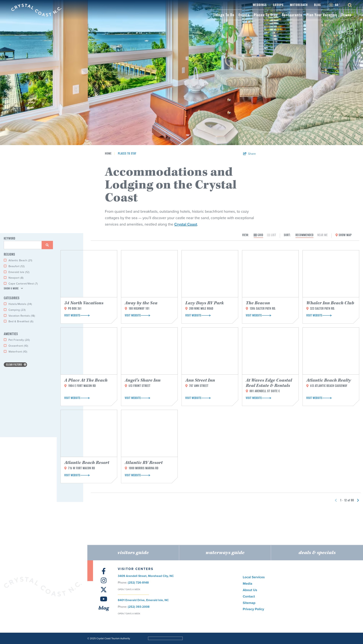Click the Keyword input field
363x644 pixels.
pyautogui.click(x=22, y=245)
